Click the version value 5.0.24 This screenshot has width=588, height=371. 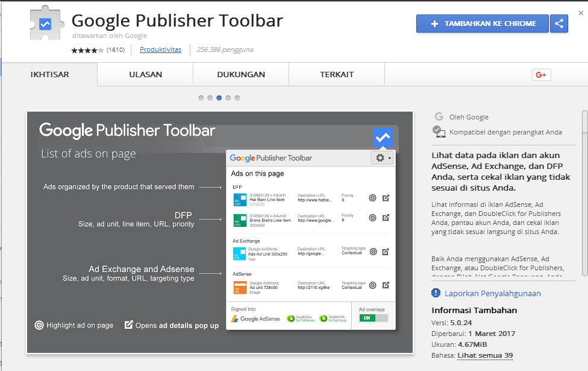tap(461, 323)
